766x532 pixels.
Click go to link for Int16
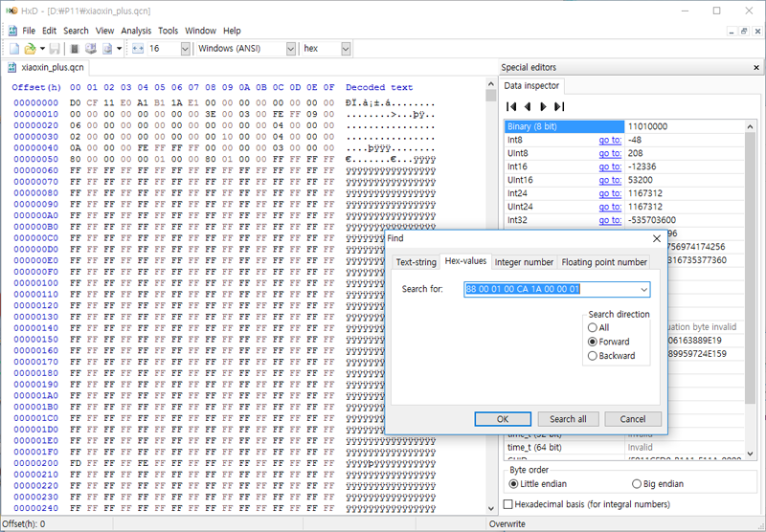(x=610, y=166)
